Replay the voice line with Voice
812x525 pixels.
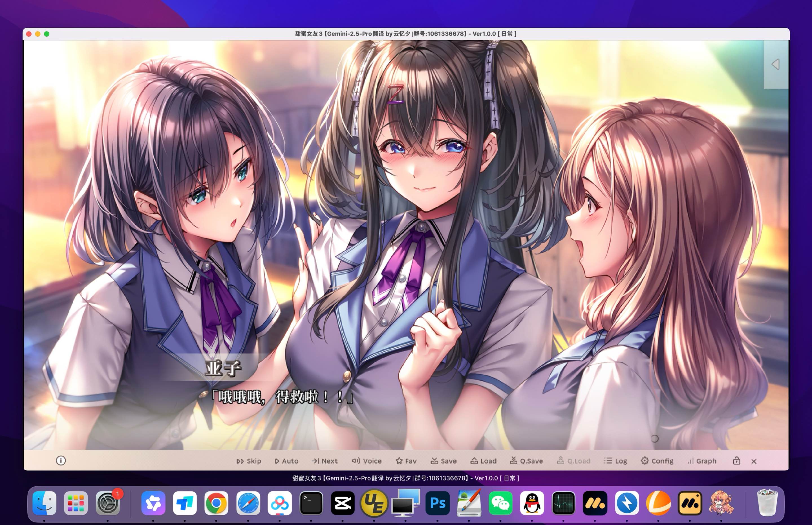coord(367,461)
